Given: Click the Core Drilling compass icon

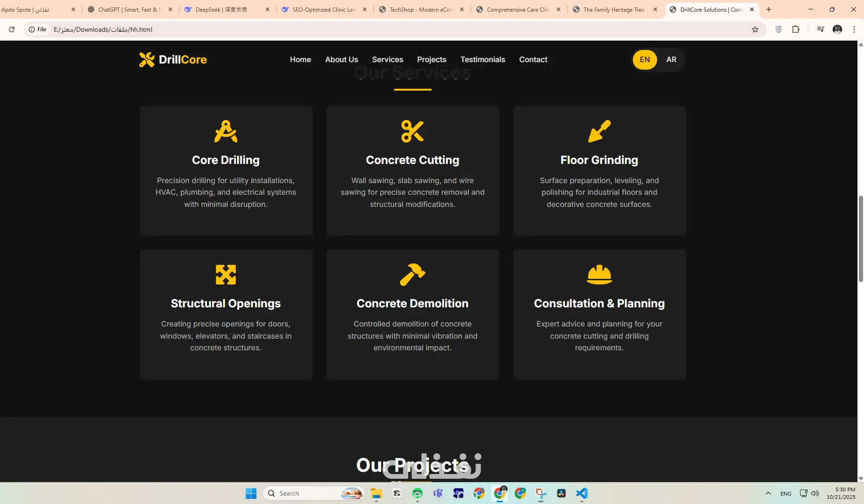Looking at the screenshot, I should (226, 131).
